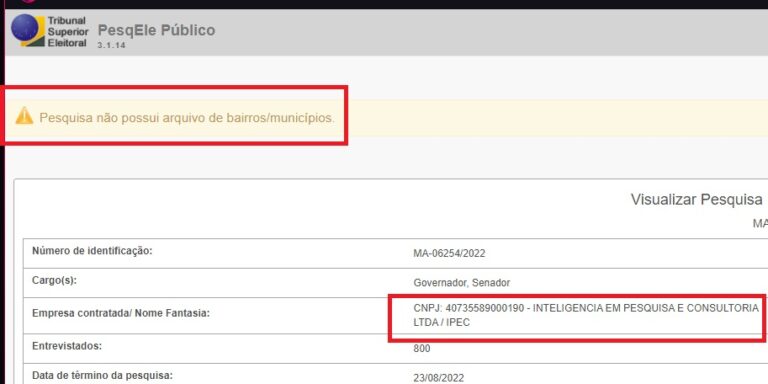Click the date 23/08/2022
This screenshot has height=384, width=768.
(x=438, y=378)
